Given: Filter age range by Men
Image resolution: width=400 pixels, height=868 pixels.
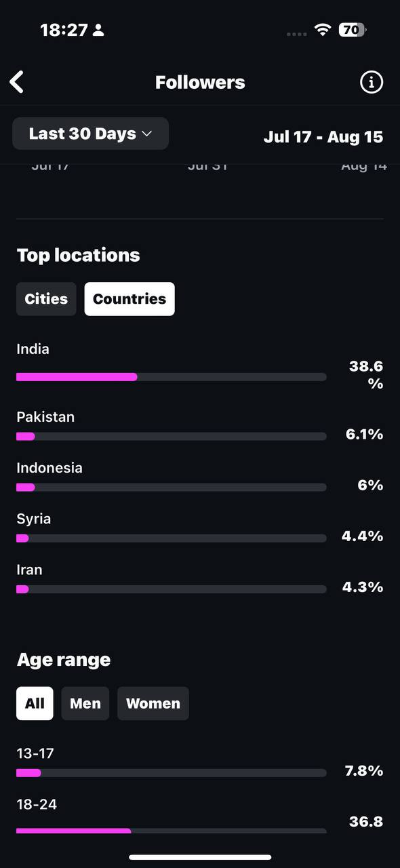Looking at the screenshot, I should [85, 703].
